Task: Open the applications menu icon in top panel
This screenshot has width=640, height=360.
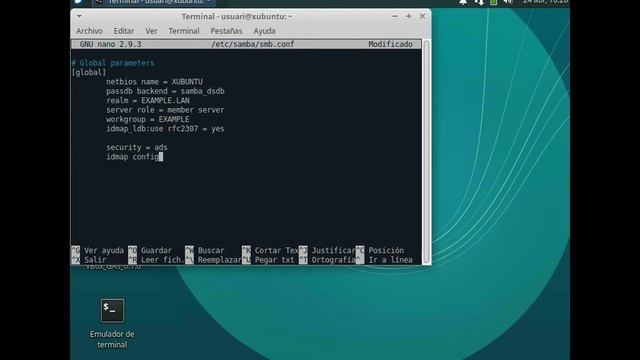Action: [x=79, y=2]
